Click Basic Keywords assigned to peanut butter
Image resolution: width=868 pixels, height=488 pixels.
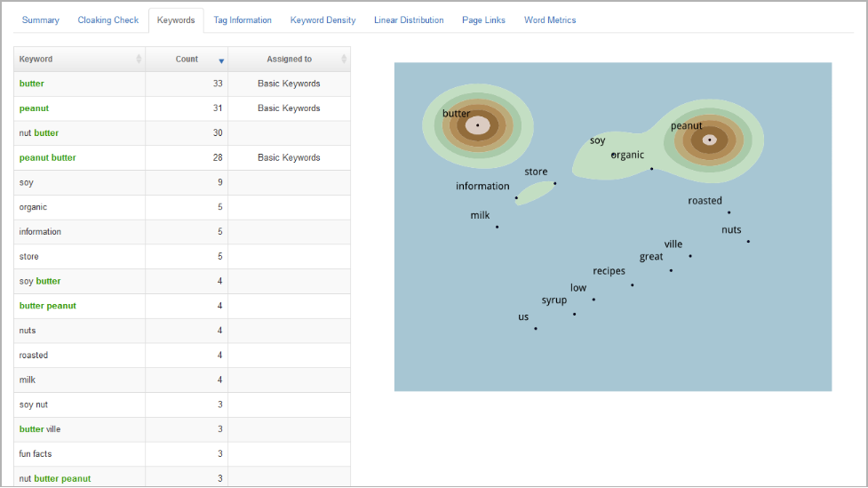pyautogui.click(x=289, y=158)
